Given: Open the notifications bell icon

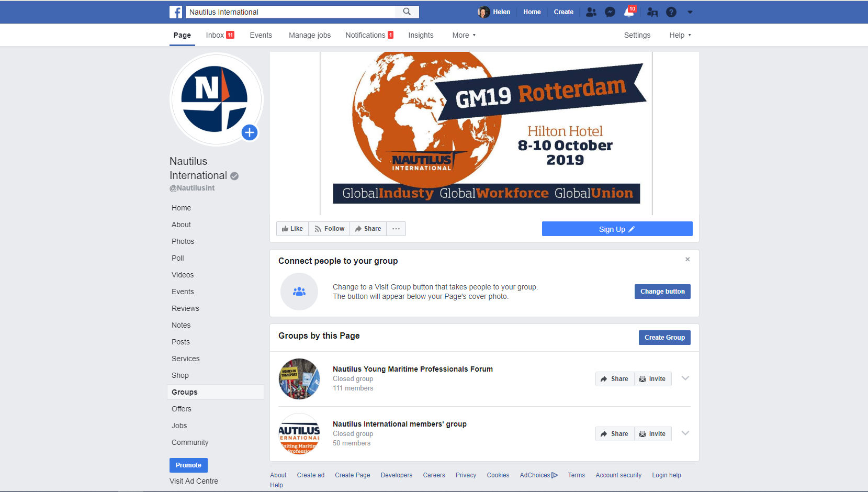Looking at the screenshot, I should [x=629, y=12].
